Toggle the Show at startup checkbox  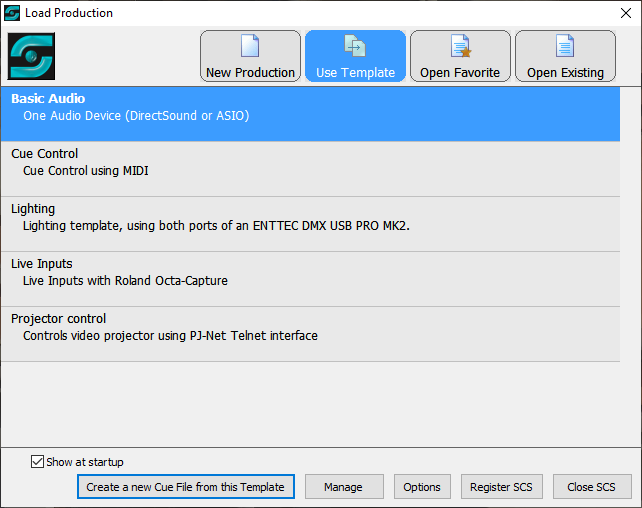(37, 462)
